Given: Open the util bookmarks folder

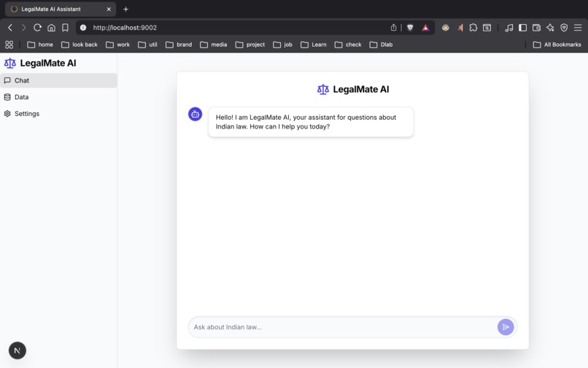Looking at the screenshot, I should tap(148, 45).
